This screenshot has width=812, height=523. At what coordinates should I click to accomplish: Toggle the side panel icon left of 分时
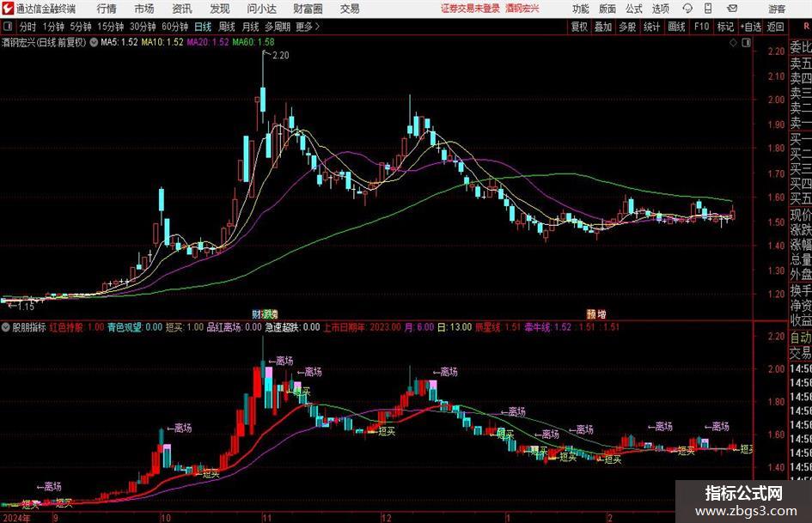8,27
